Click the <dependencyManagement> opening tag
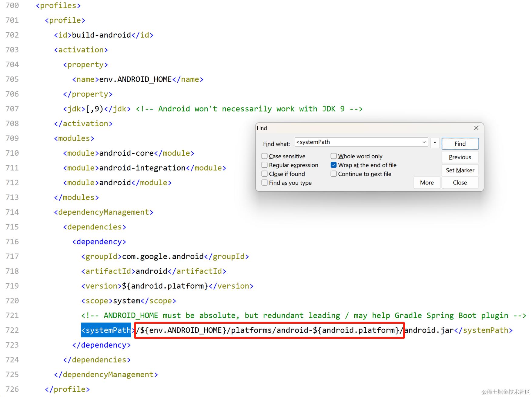532x397 pixels. pyautogui.click(x=104, y=212)
